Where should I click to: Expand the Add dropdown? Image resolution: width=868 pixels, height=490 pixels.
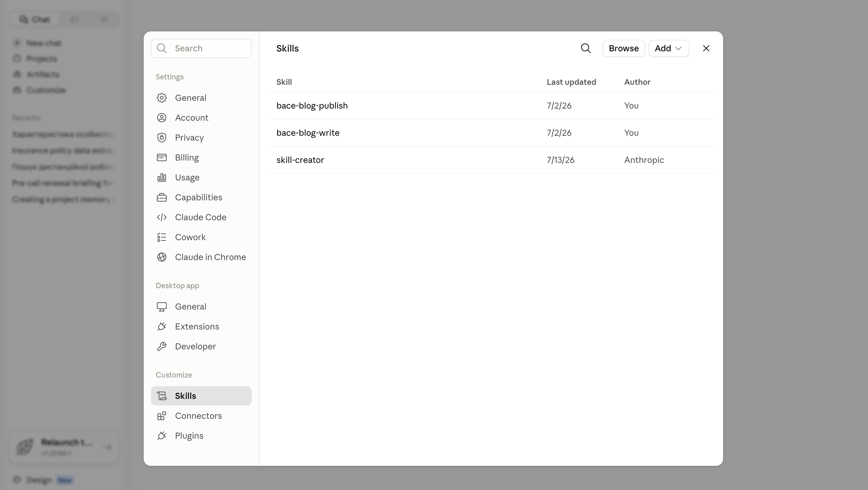click(669, 48)
